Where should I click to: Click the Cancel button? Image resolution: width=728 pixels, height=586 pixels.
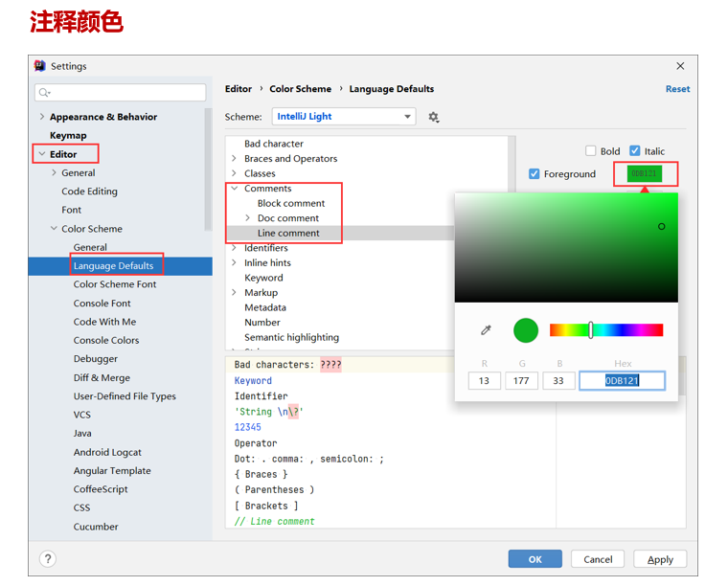point(598,559)
